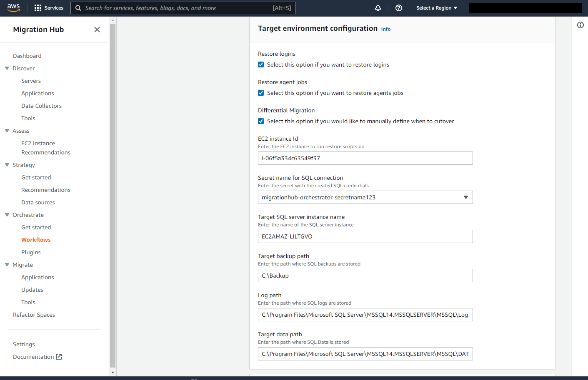Collapse the Migrate section
This screenshot has width=588, height=380.
click(x=7, y=265)
